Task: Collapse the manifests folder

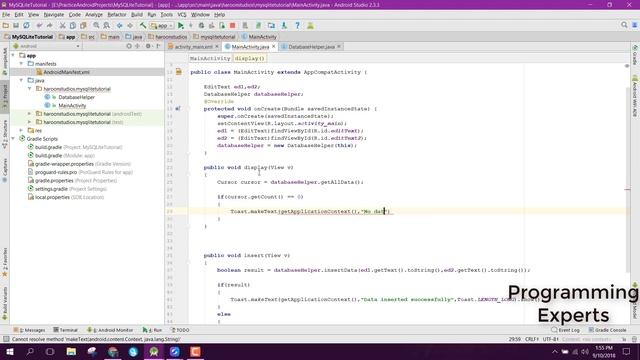Action: 22,64
